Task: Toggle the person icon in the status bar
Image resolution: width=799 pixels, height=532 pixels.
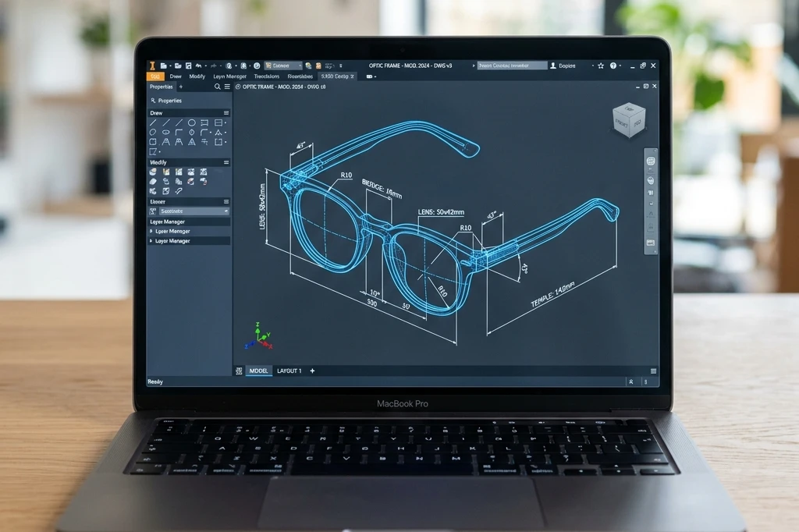Action: pos(630,381)
